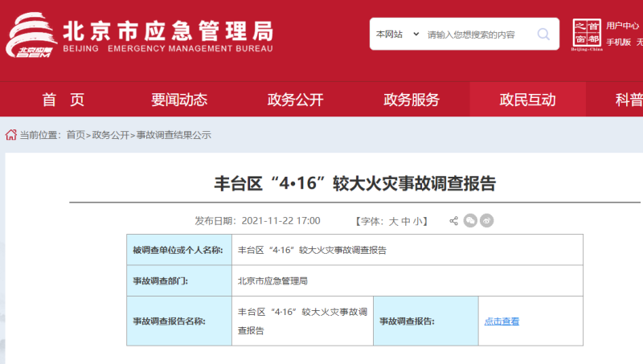Screen dimensions: 643x364
Task: Click the share icon beside font size
Action: click(x=453, y=221)
